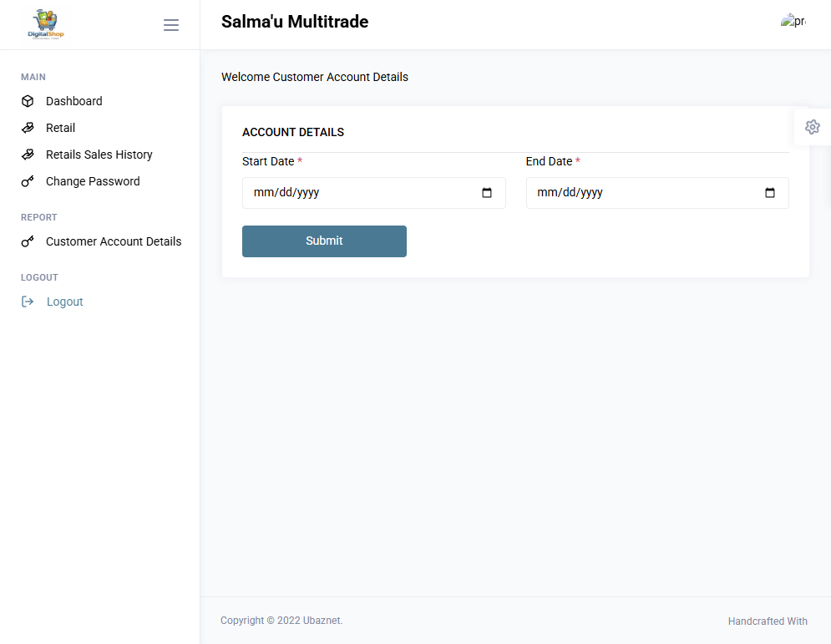The image size is (831, 644).
Task: Click the Welcome Customer Account Details heading
Action: pos(315,77)
